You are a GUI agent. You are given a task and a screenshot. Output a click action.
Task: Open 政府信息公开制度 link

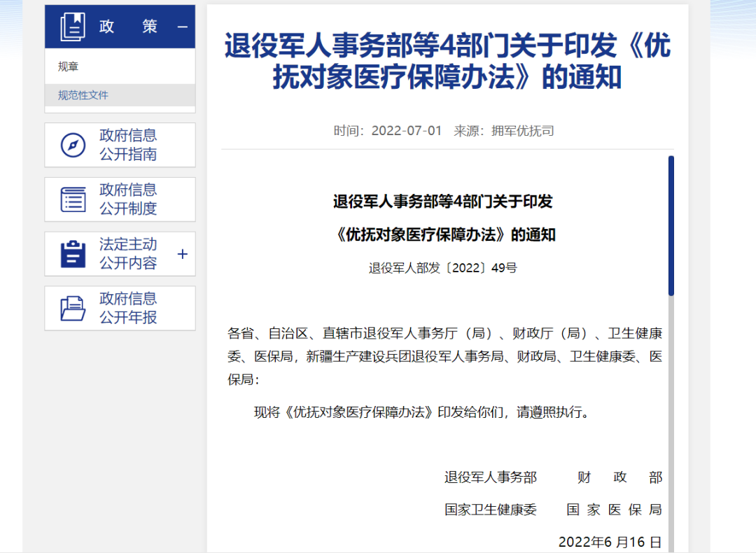pos(128,199)
